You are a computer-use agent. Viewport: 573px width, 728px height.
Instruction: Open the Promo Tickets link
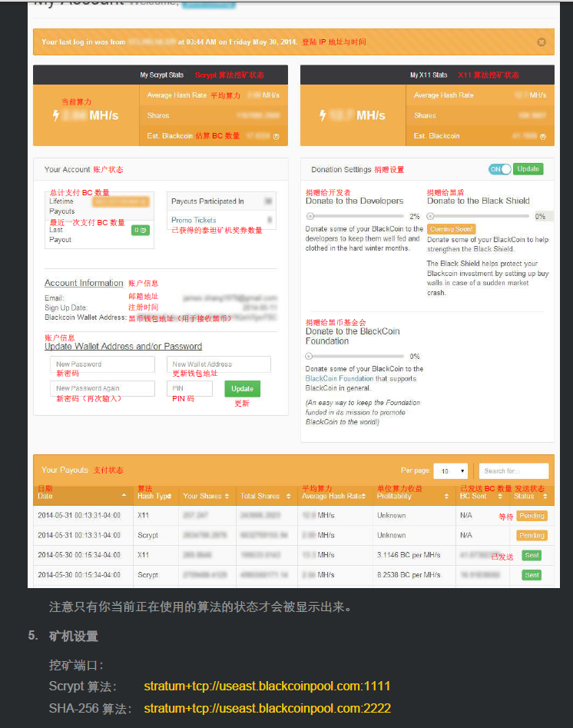[x=194, y=220]
